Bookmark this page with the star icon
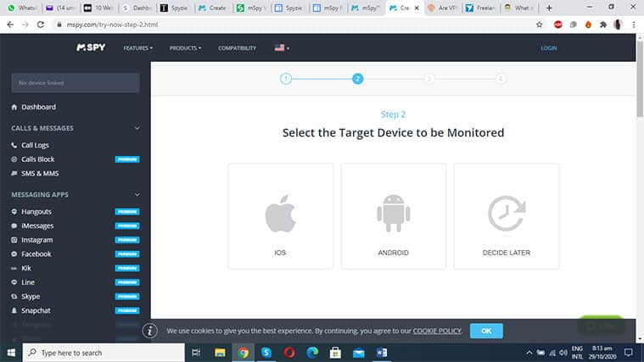 point(540,25)
